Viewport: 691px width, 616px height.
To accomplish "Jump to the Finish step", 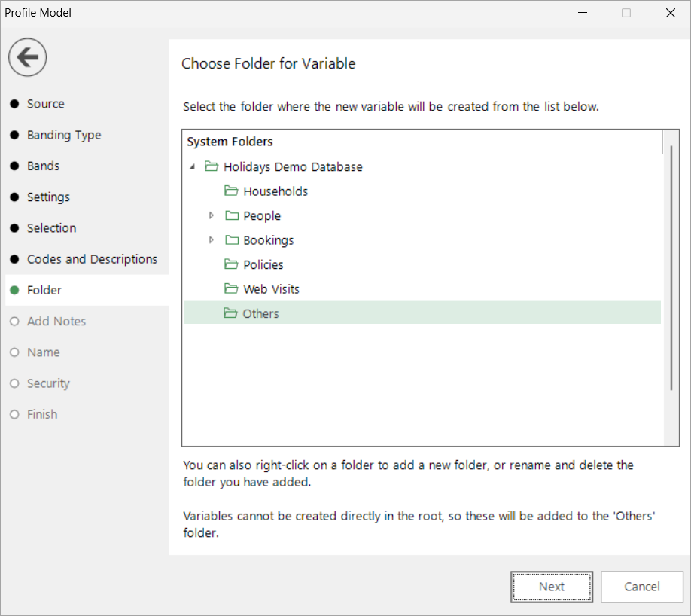I will [x=42, y=414].
